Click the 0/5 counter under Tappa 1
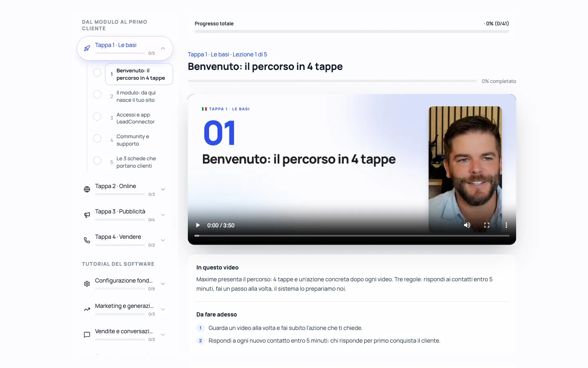Screen dimensions: 588x368 (x=151, y=54)
